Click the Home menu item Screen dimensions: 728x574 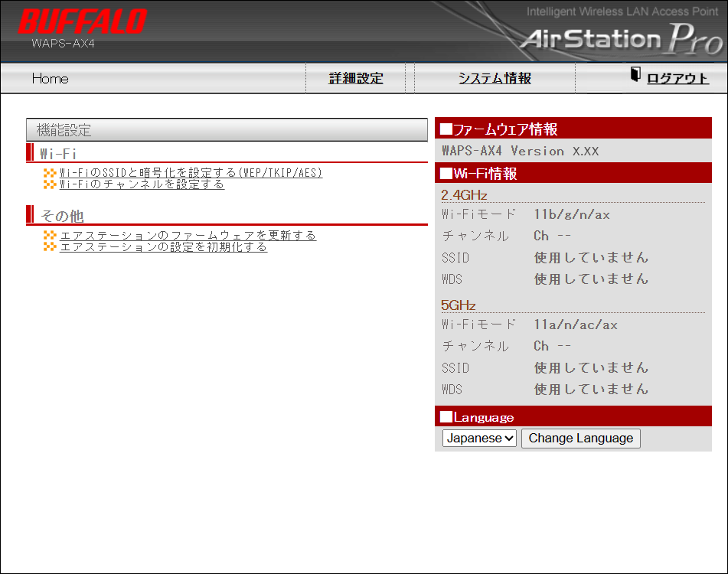(x=50, y=77)
